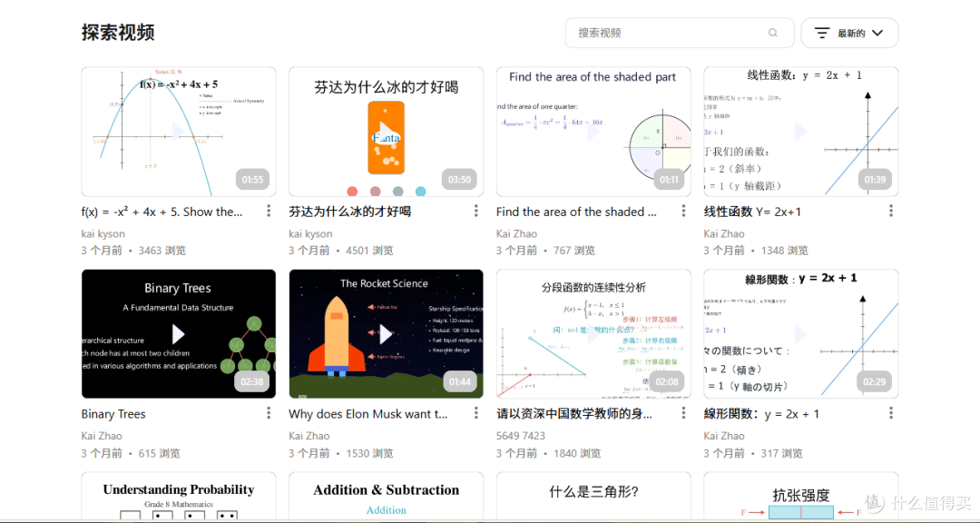
Task: Click the 02:38 duration badge
Action: (x=252, y=381)
